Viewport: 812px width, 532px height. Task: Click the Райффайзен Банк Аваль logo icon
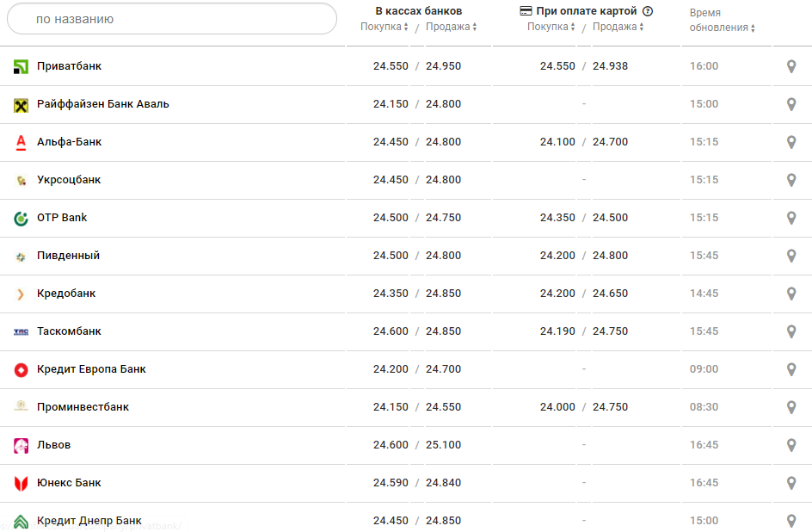pyautogui.click(x=22, y=105)
